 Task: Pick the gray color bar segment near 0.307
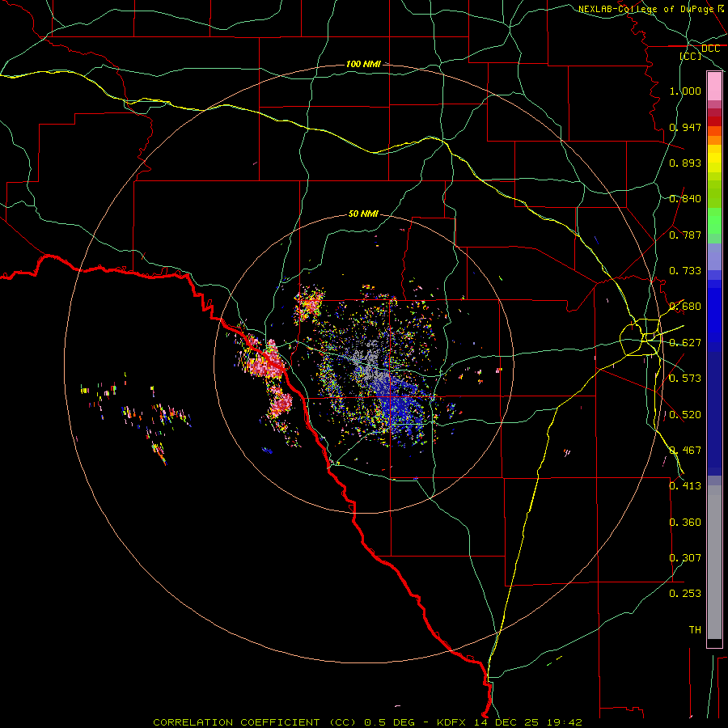point(714,562)
